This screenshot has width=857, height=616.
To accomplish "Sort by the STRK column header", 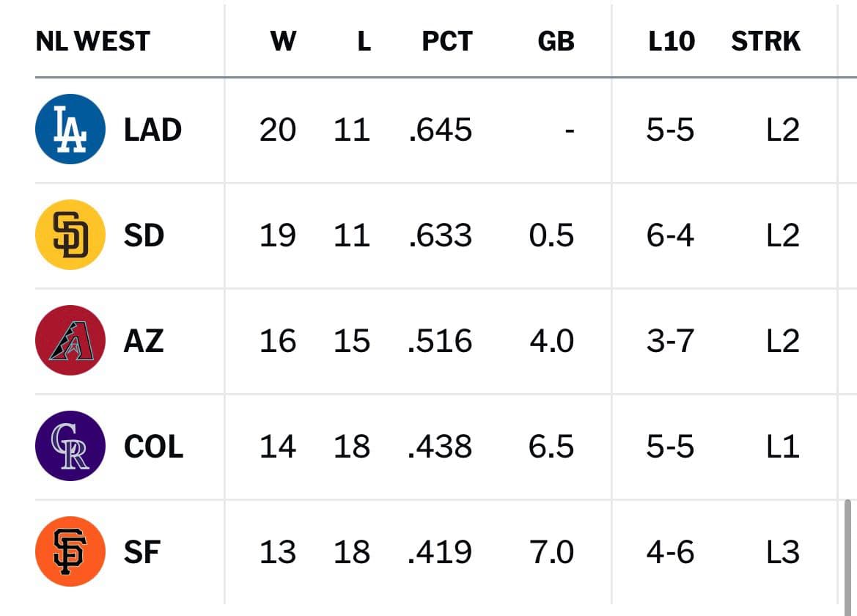I will tap(765, 41).
